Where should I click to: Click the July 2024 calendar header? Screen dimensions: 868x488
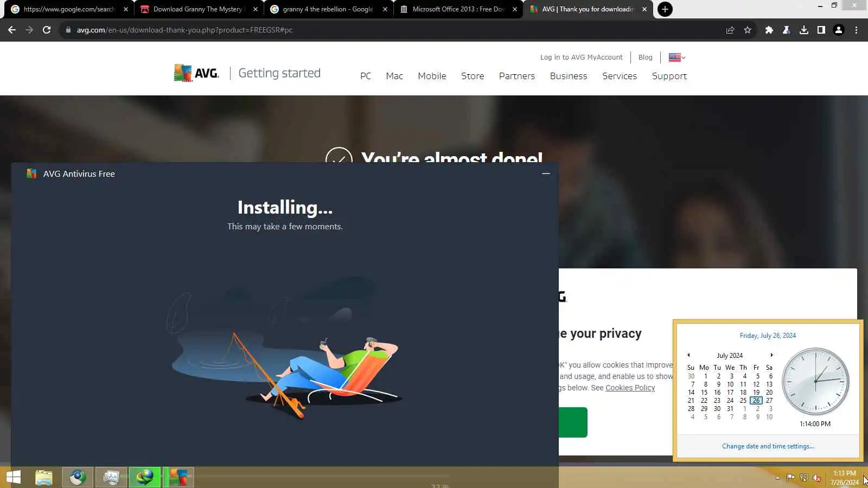pos(730,356)
